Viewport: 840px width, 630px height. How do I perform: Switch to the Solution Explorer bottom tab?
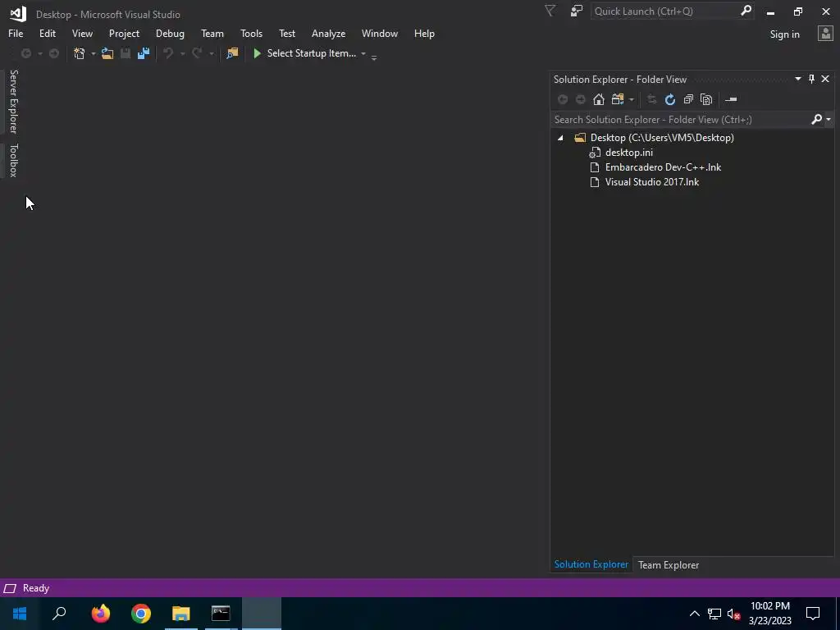591,564
